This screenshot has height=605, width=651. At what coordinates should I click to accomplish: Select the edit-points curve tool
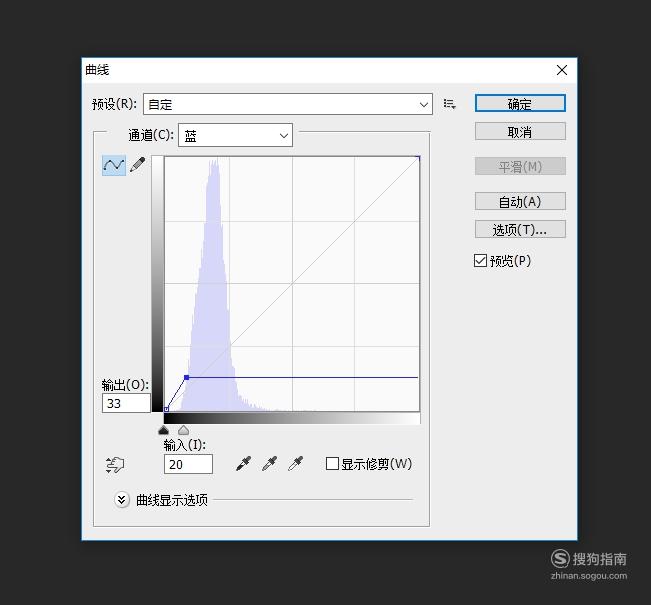tap(114, 165)
